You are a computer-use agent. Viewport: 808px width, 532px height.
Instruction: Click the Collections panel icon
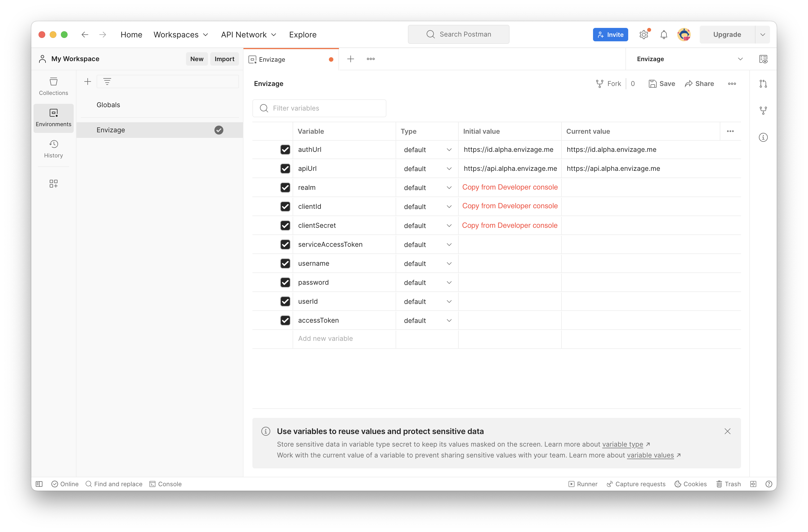click(53, 86)
